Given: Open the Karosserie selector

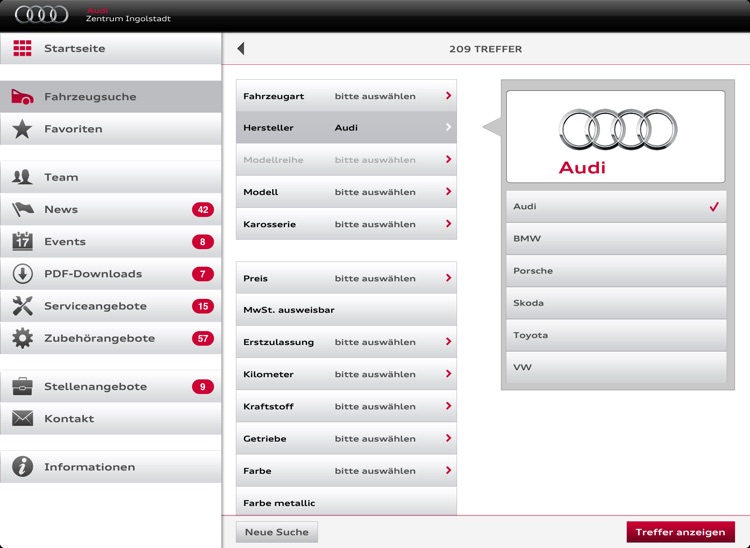Looking at the screenshot, I should pos(346,224).
